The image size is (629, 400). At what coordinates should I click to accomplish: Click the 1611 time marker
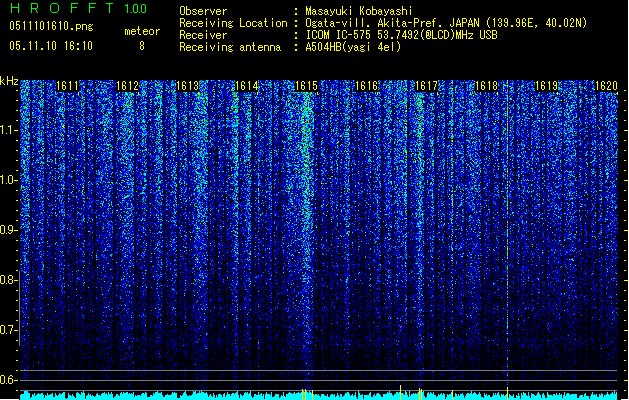click(67, 86)
